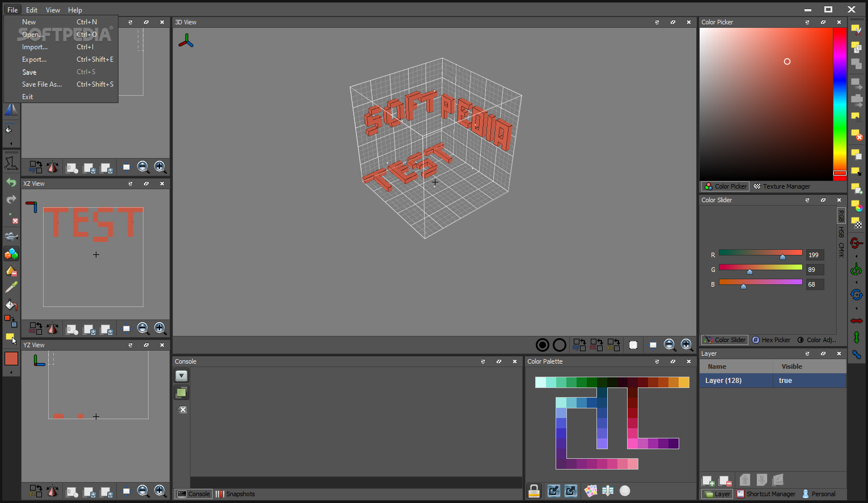Click the clear voxels red X icon
The image size is (868, 503).
[11, 218]
